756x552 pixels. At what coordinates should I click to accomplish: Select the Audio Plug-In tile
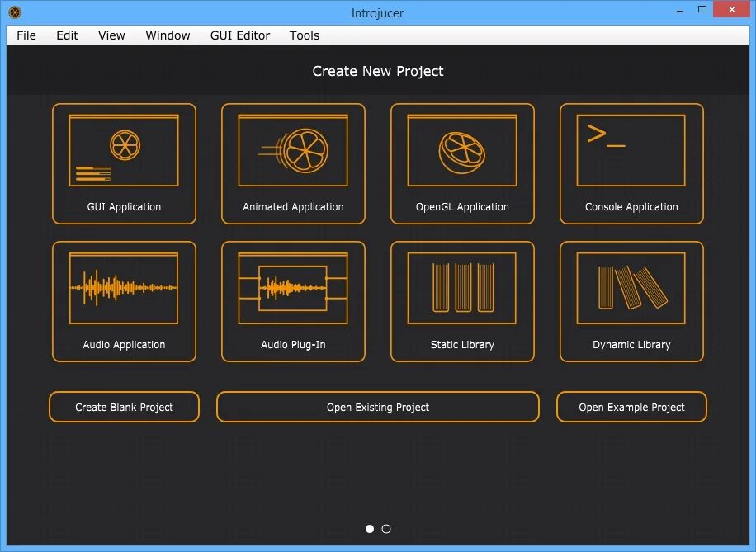click(293, 301)
